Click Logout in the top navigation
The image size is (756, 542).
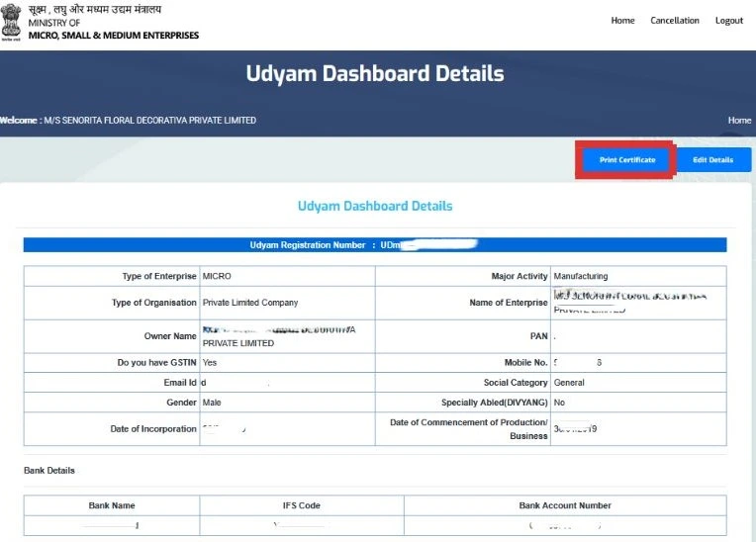[729, 20]
